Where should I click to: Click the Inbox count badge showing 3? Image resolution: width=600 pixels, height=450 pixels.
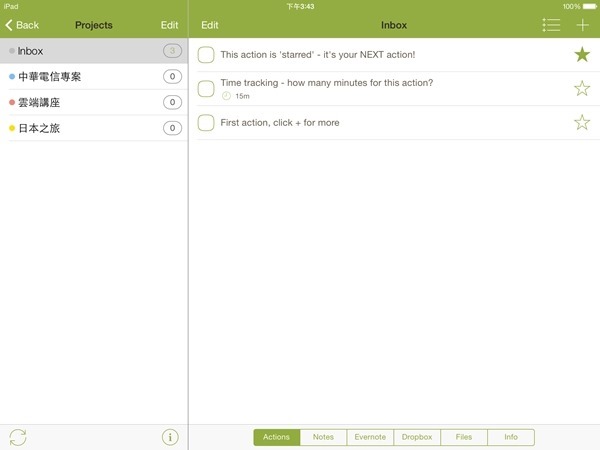[x=172, y=51]
